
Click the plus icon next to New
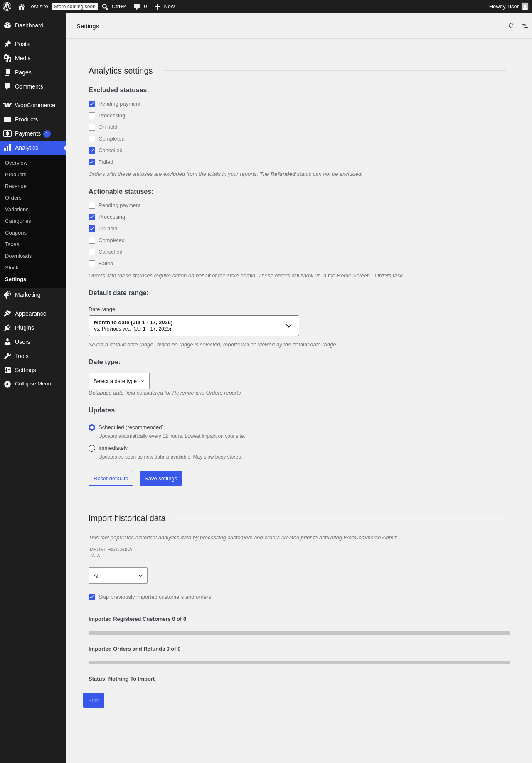point(157,7)
